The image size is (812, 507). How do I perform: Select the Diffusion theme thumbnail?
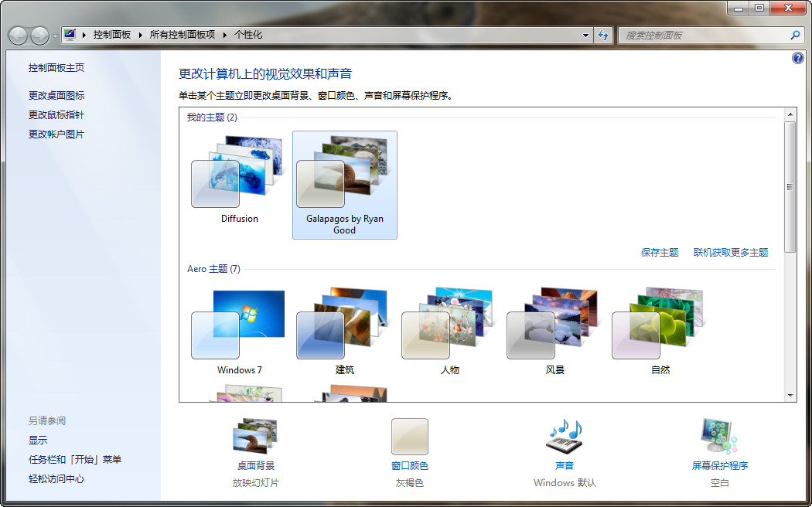pyautogui.click(x=239, y=173)
